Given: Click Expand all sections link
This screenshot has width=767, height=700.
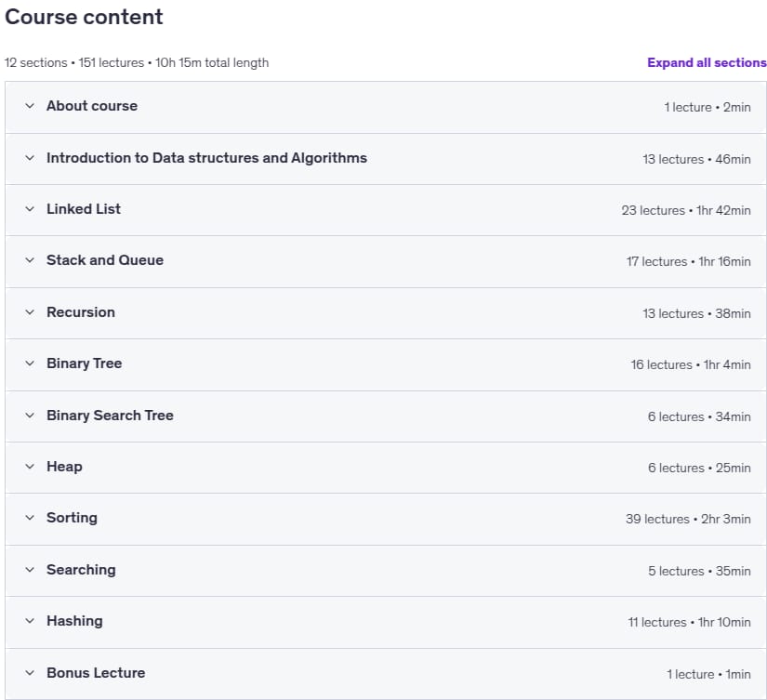Looking at the screenshot, I should point(707,62).
